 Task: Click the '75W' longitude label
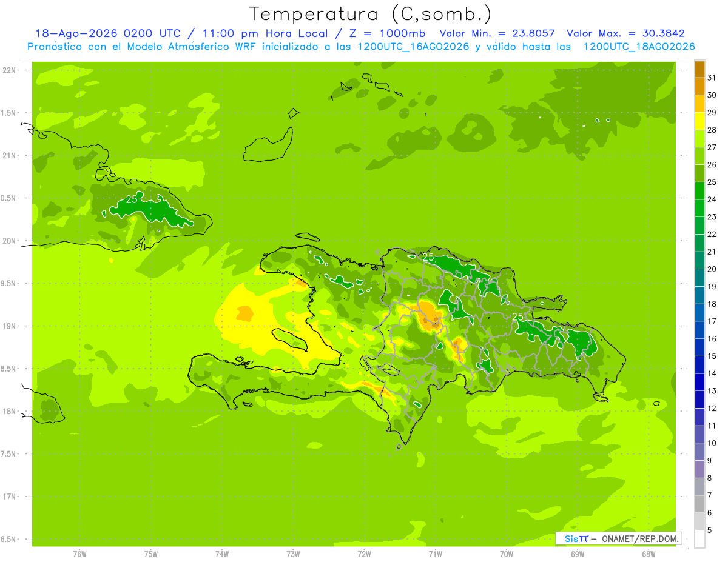(x=151, y=554)
